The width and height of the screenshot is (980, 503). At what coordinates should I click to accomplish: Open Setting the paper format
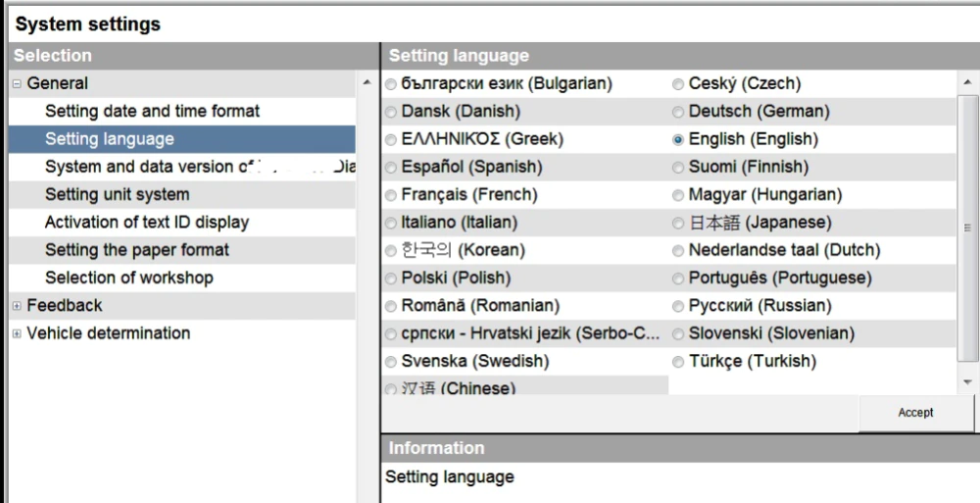(x=137, y=250)
